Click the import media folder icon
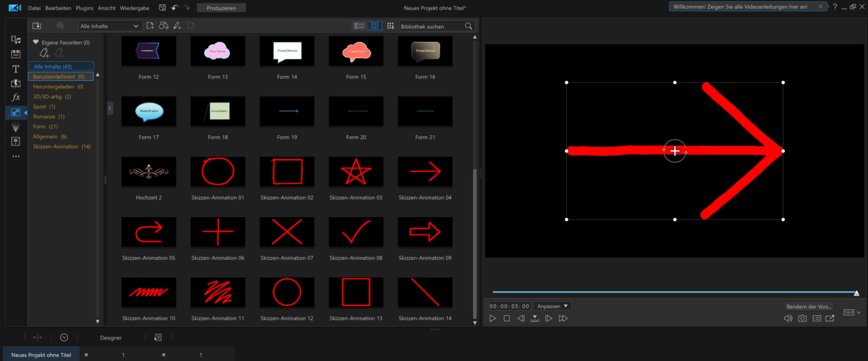 [x=37, y=26]
